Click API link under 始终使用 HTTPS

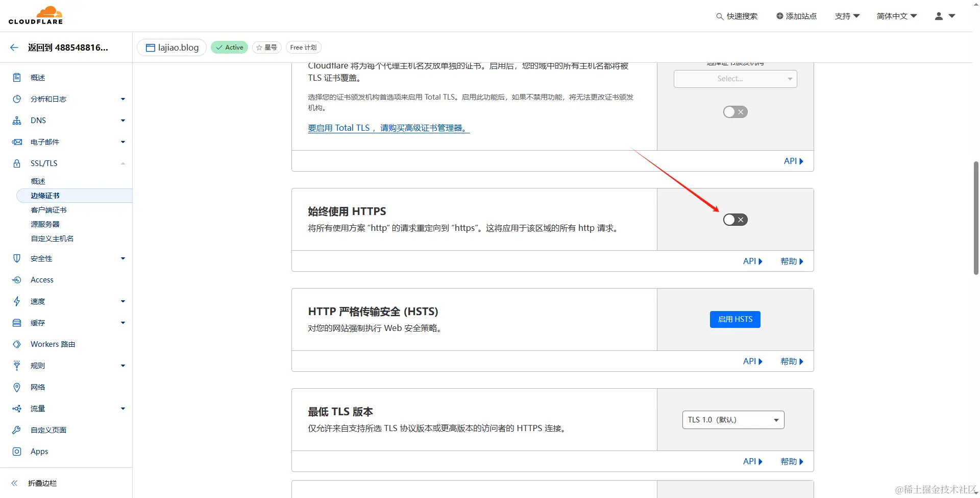[x=753, y=262]
